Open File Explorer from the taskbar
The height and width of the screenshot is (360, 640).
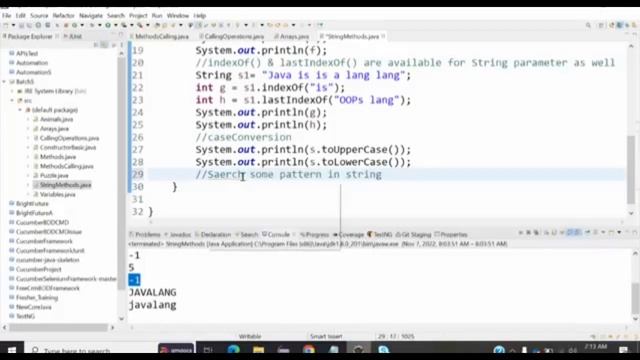click(x=258, y=350)
